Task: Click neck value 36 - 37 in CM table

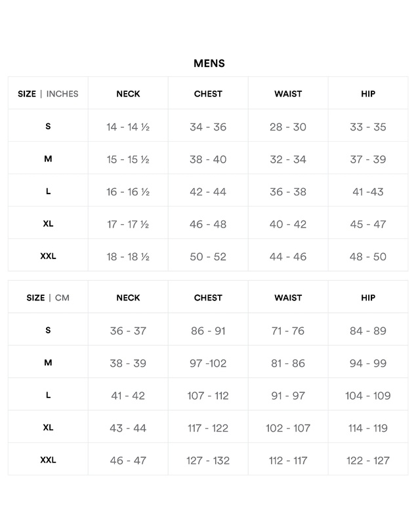Action: (x=128, y=331)
